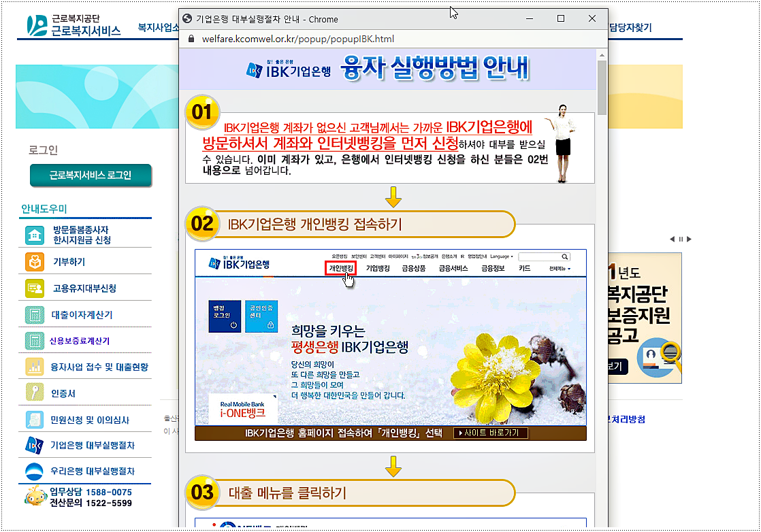This screenshot has height=532, width=761.
Task: Click the 고용유지대부신청 icon
Action: [35, 288]
